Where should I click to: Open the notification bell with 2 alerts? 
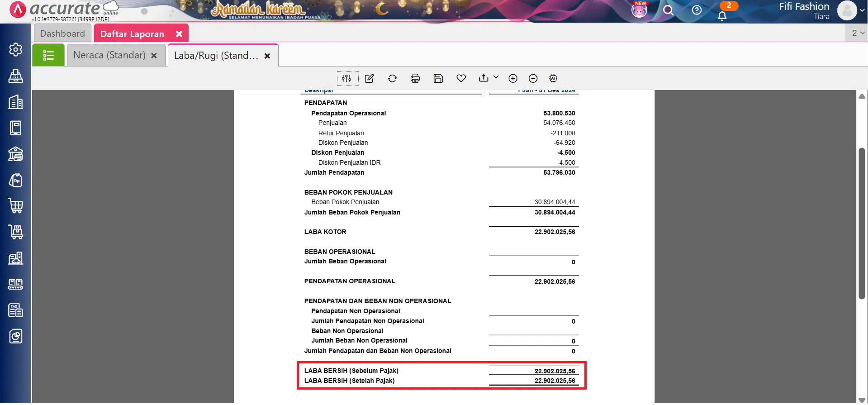pos(722,16)
